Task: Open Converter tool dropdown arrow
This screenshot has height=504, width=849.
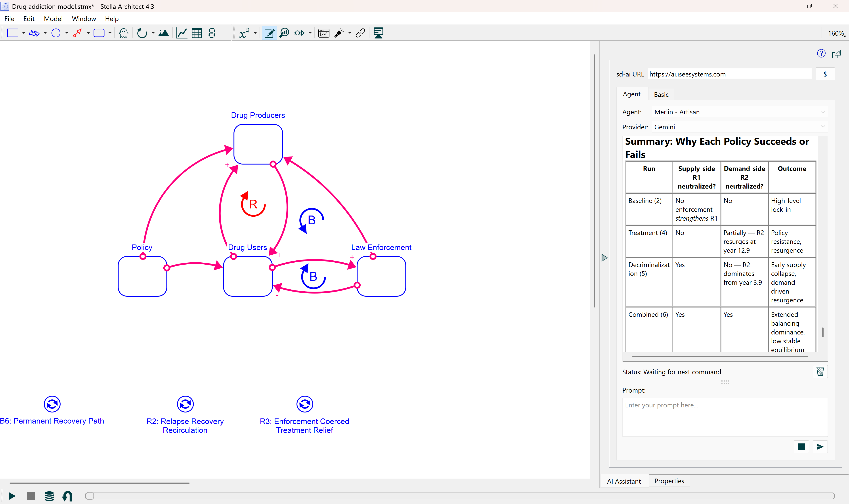Action: pos(67,33)
